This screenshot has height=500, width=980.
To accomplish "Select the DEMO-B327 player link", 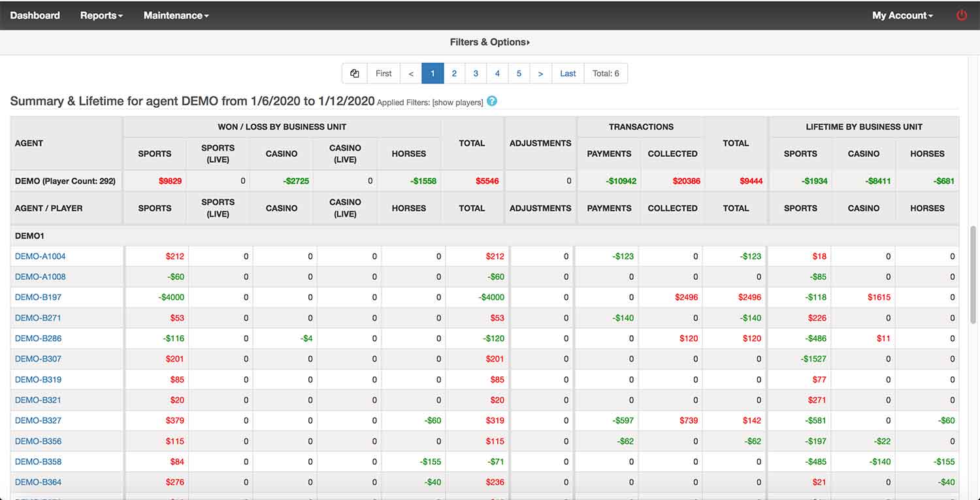I will (38, 420).
